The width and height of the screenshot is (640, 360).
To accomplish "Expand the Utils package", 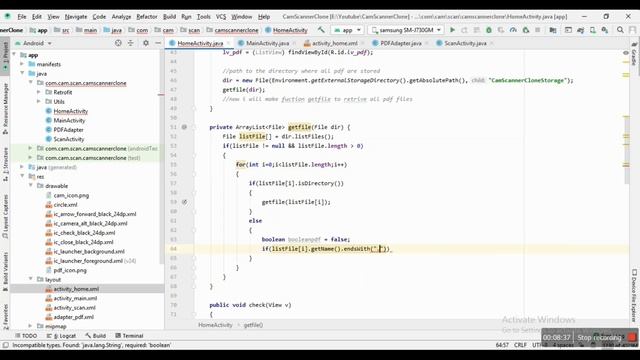I will point(39,102).
